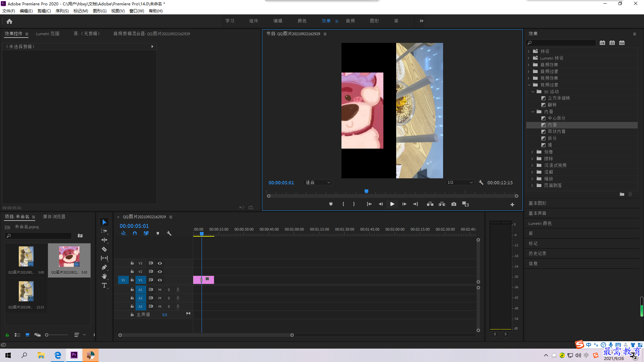Open the Zoom Level dropdown showing 适合
The width and height of the screenshot is (644, 362).
click(x=317, y=183)
